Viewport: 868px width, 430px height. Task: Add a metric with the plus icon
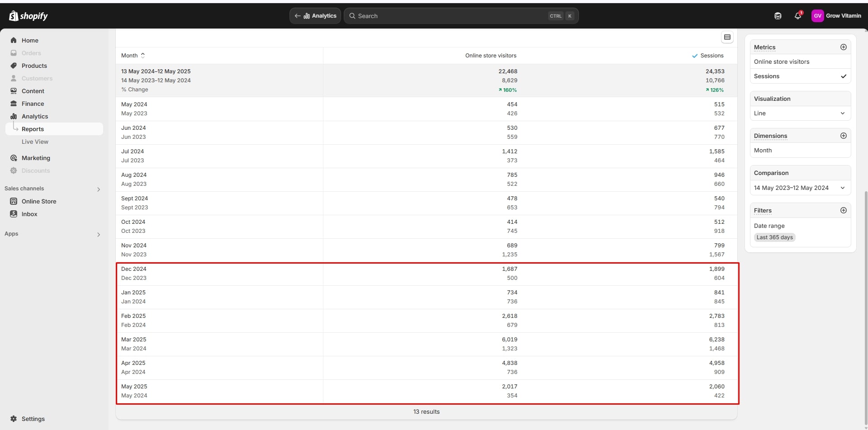point(843,47)
